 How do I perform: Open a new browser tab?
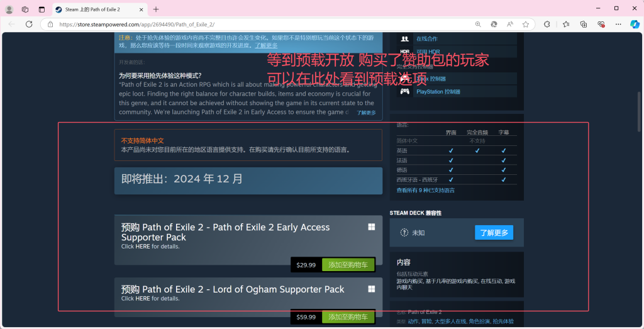156,9
